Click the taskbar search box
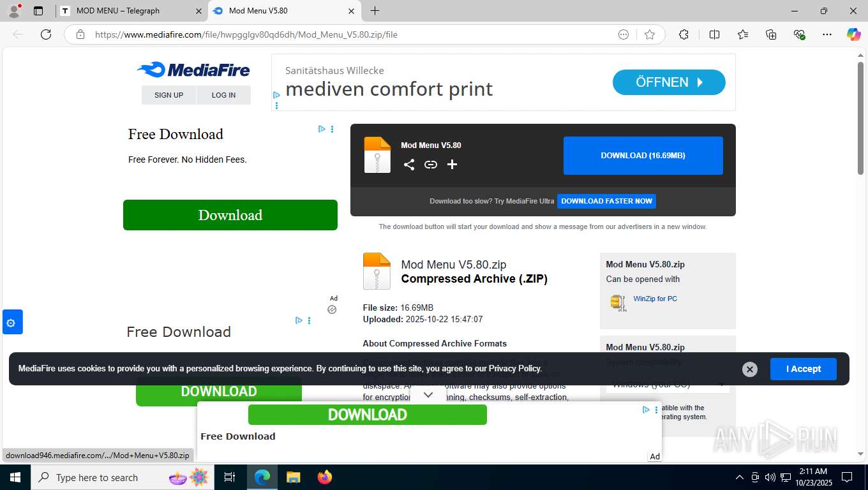This screenshot has height=490, width=868. coord(123,477)
